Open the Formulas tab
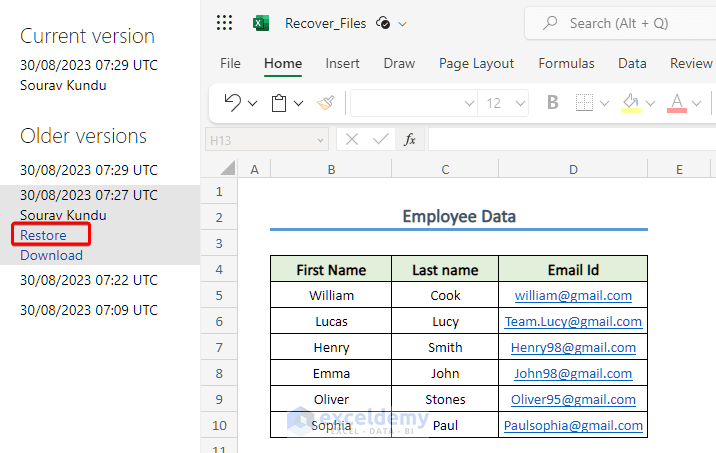716x453 pixels. tap(566, 63)
